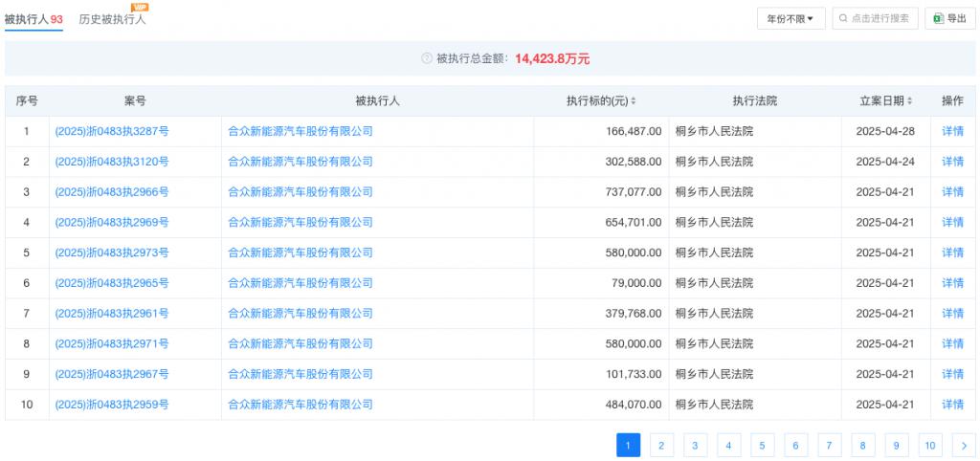Click amount 101,733.00

tap(634, 374)
